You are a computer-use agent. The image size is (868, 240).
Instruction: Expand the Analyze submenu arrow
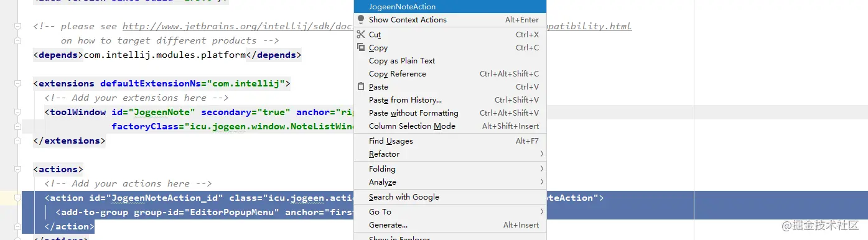(x=541, y=182)
